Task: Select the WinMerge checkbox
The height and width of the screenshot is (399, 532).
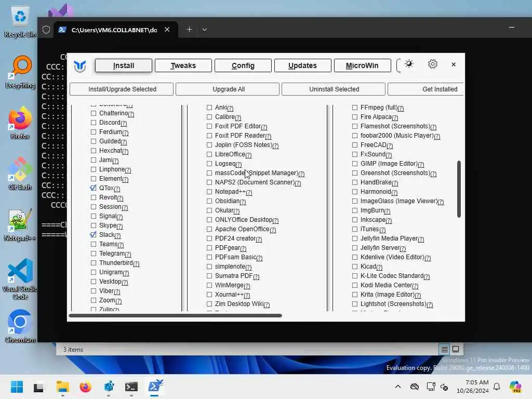Action: click(x=209, y=285)
